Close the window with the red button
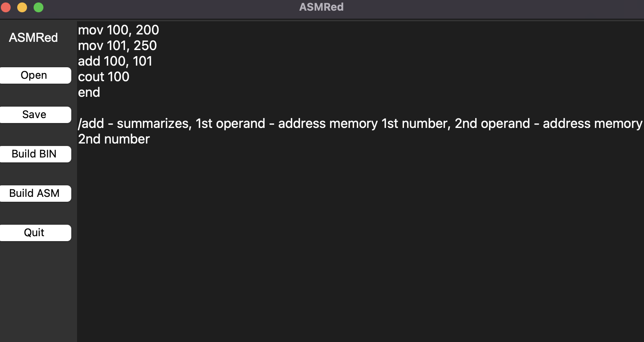The height and width of the screenshot is (342, 644). [x=6, y=7]
